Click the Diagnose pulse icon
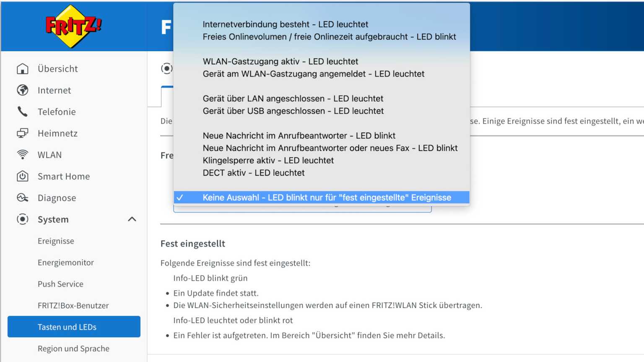The width and height of the screenshot is (644, 362). (x=23, y=198)
